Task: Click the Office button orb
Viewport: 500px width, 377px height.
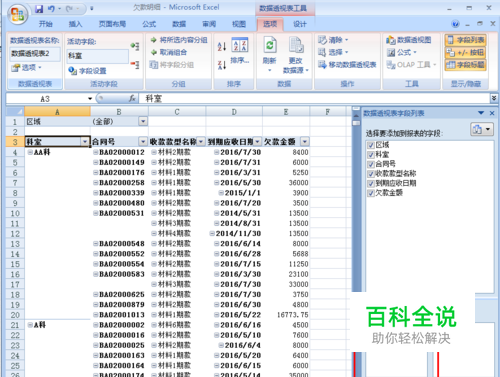Action: (x=18, y=14)
